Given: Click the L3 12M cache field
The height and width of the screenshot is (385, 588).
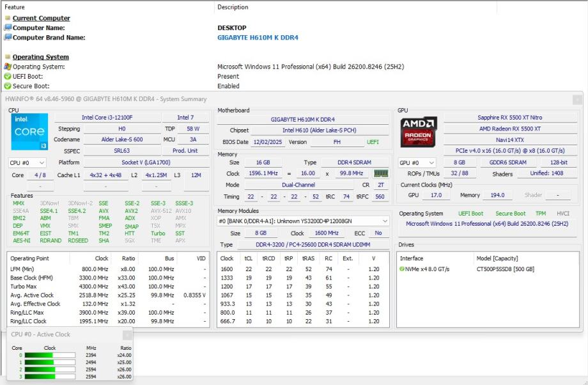Looking at the screenshot, I should (196, 175).
